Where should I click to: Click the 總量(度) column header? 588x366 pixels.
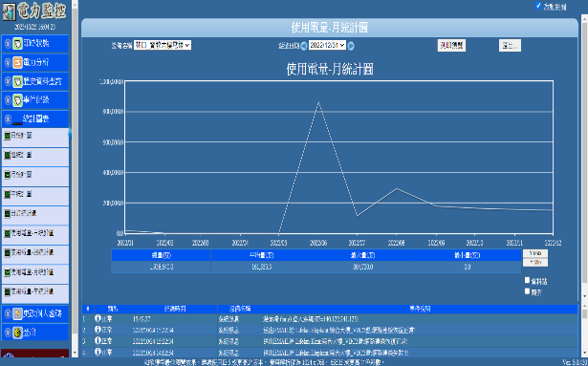point(162,255)
